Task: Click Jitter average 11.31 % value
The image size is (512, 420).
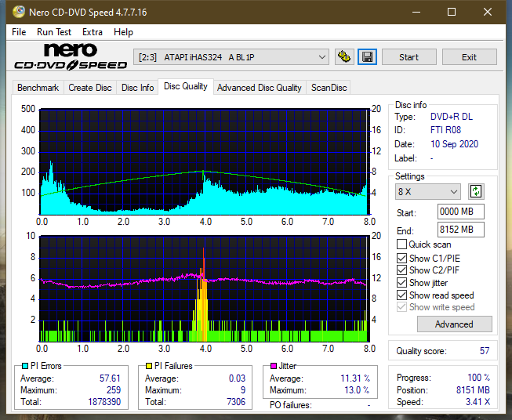Action: point(355,378)
